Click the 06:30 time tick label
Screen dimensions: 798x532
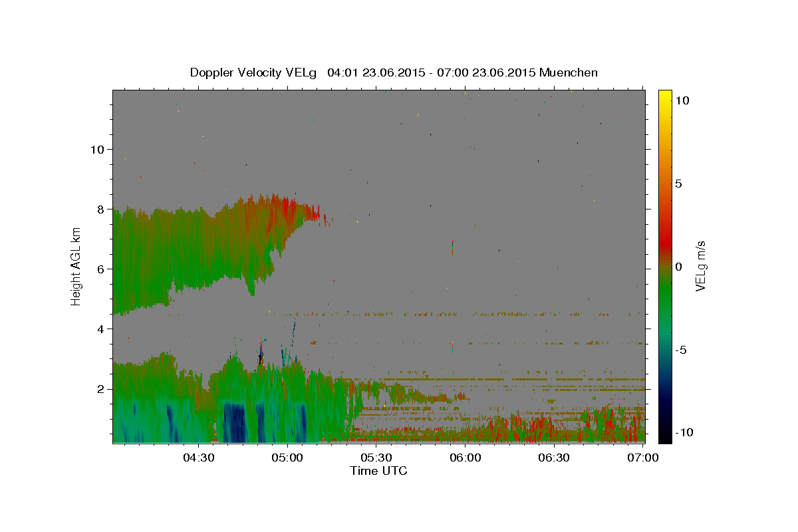[554, 458]
